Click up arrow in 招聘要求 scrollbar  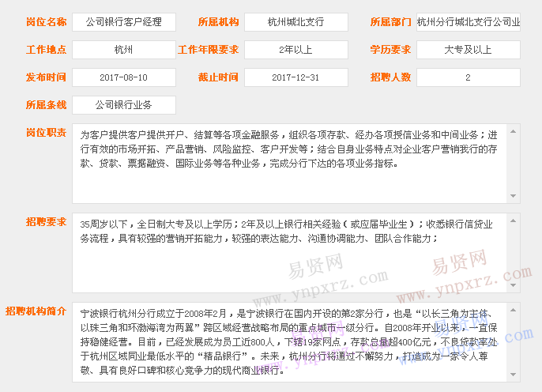coord(513,219)
